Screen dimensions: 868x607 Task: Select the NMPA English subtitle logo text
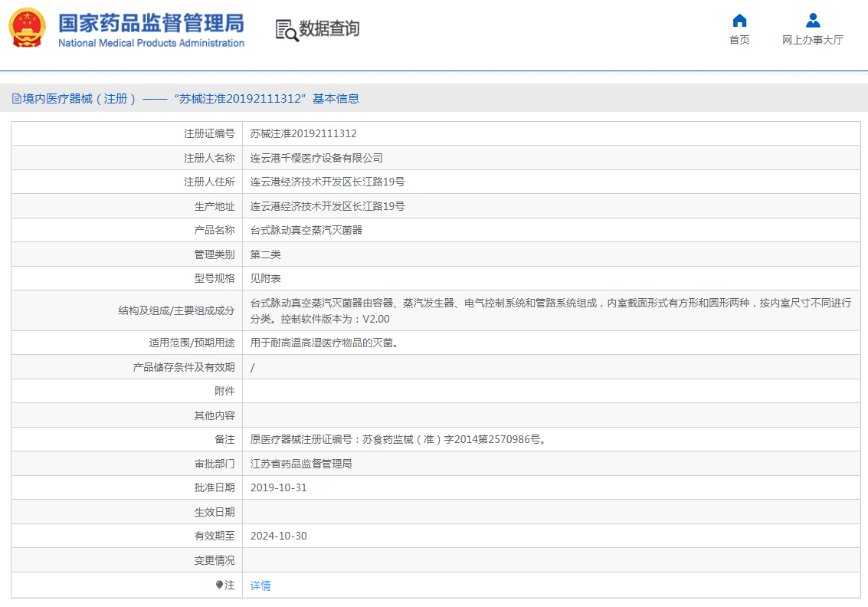click(x=151, y=44)
